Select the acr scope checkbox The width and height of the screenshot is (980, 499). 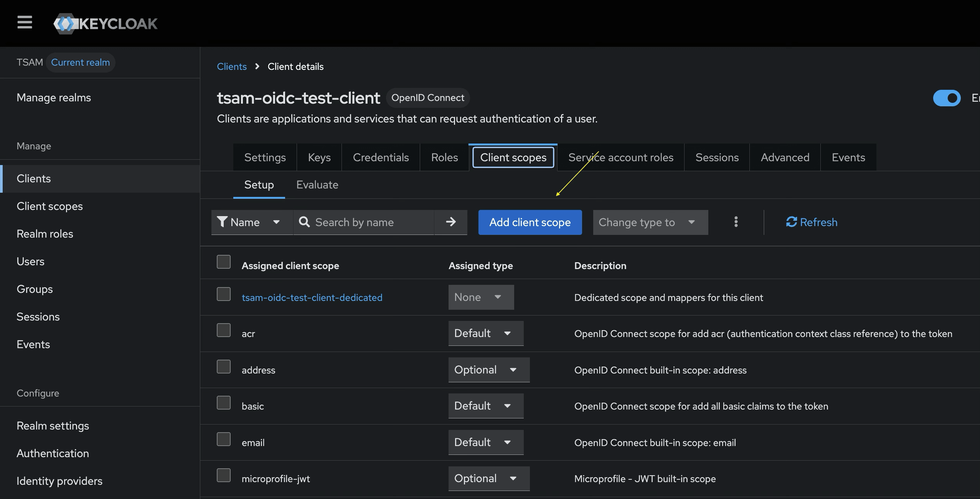click(224, 330)
